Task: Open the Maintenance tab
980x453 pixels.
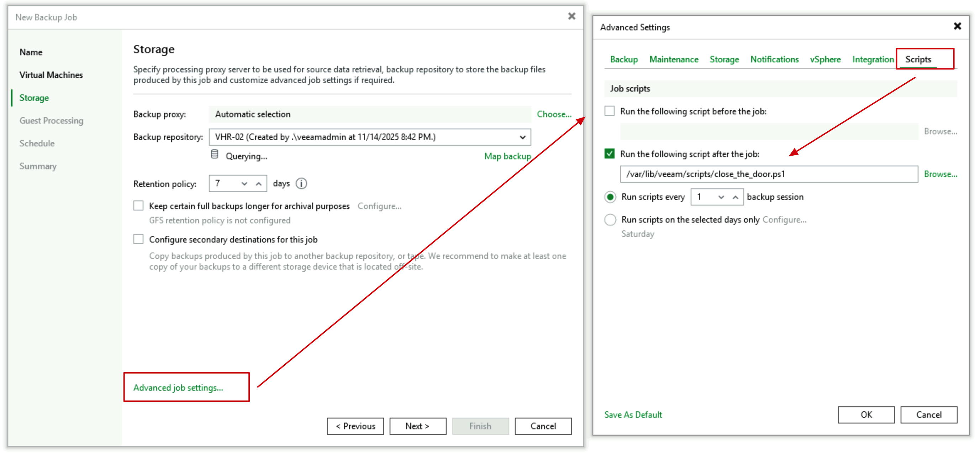Action: point(673,59)
